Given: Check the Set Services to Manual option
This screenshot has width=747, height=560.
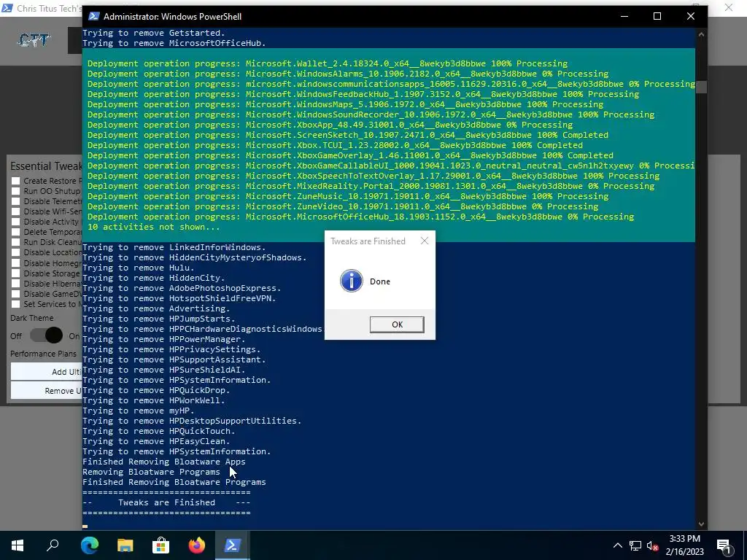Looking at the screenshot, I should (x=16, y=304).
